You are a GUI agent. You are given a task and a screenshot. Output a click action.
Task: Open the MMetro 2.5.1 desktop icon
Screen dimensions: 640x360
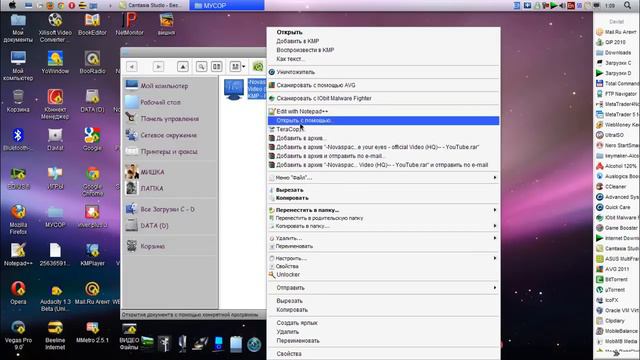point(92,331)
